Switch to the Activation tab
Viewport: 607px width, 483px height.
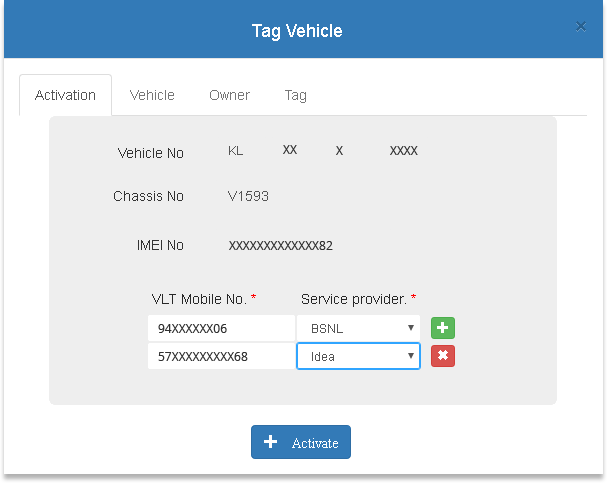(65, 95)
